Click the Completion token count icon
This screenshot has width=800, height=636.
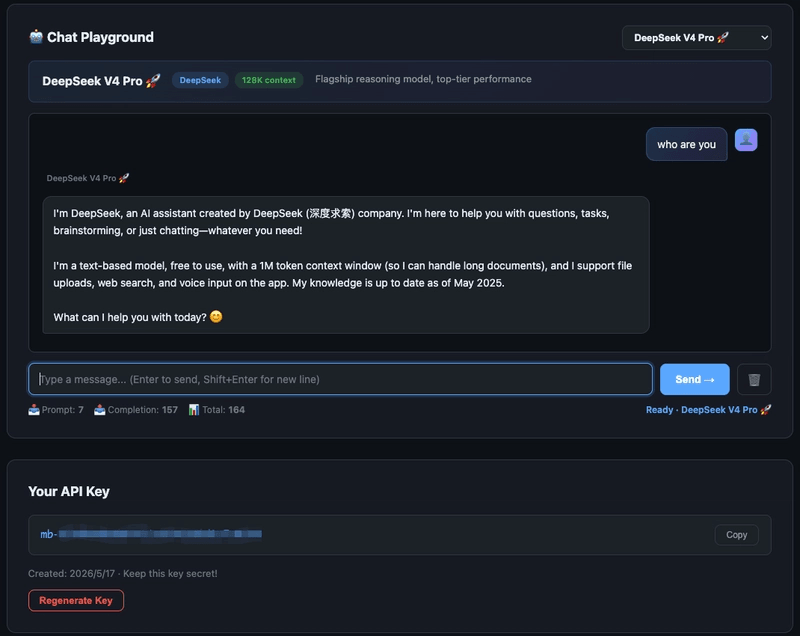pyautogui.click(x=99, y=410)
